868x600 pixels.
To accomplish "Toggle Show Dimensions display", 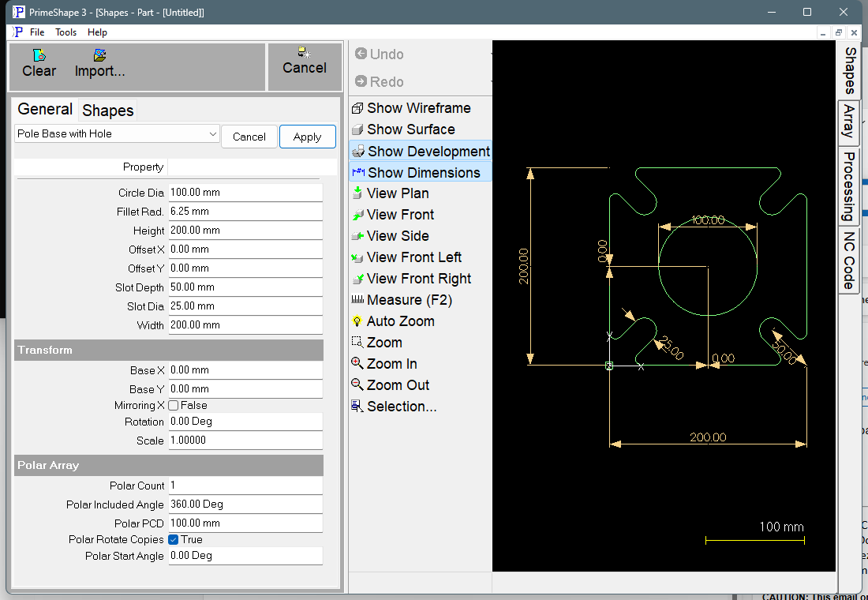I will click(x=420, y=172).
